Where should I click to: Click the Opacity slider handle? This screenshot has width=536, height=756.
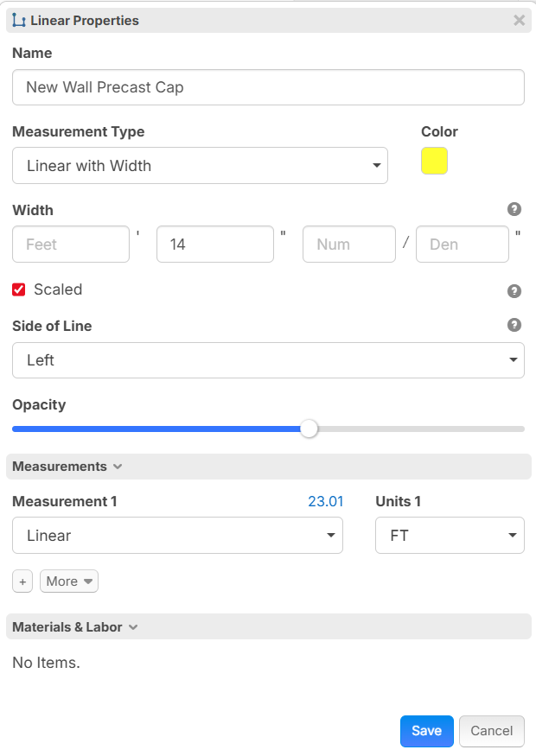pos(309,429)
